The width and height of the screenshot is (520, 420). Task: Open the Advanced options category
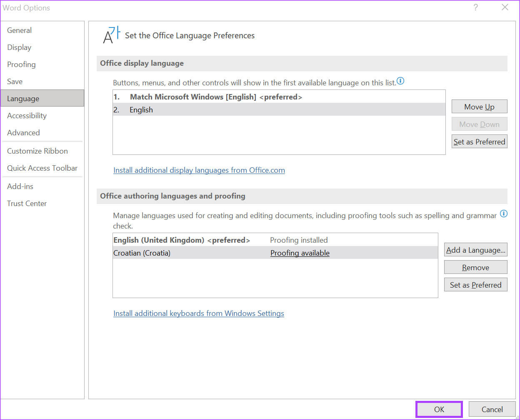pyautogui.click(x=42, y=133)
